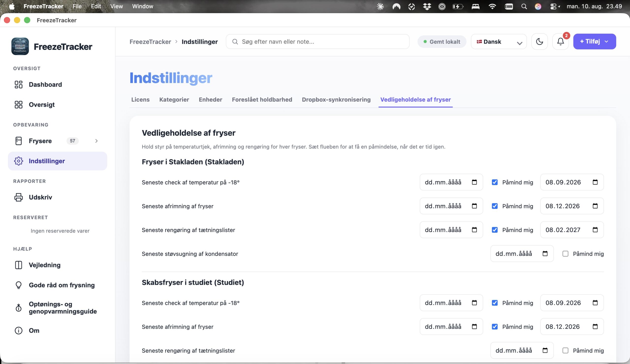Open the Dashboard grid icon
This screenshot has height=364, width=630.
click(18, 84)
